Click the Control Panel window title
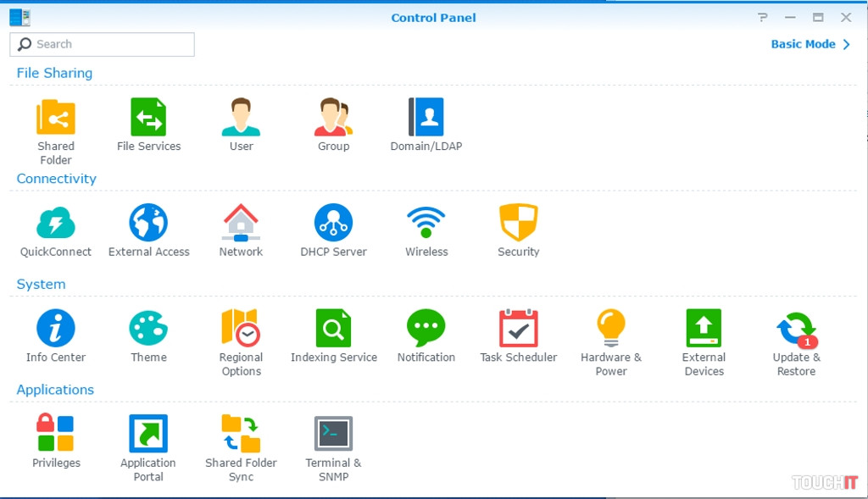This screenshot has width=868, height=499. click(433, 18)
